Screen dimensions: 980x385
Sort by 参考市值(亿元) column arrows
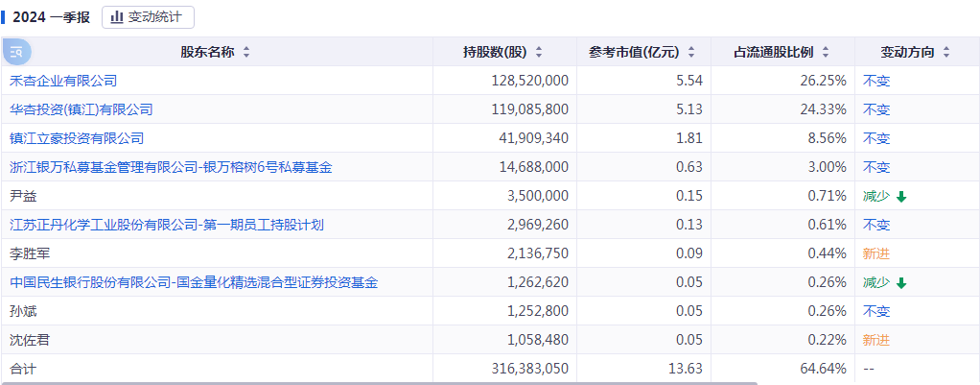(691, 52)
